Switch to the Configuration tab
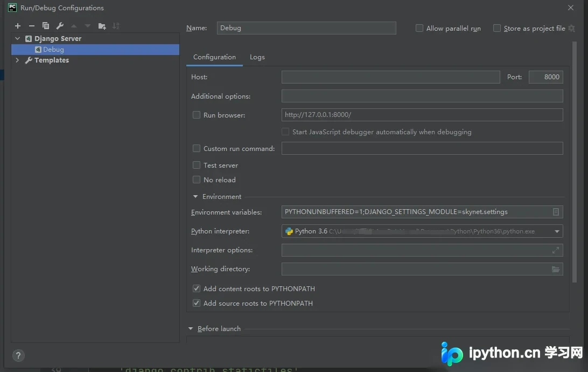588x372 pixels. 214,57
